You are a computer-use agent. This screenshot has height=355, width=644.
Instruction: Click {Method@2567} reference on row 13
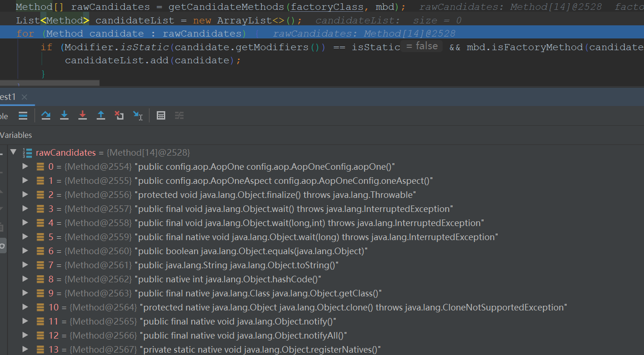[103, 349]
